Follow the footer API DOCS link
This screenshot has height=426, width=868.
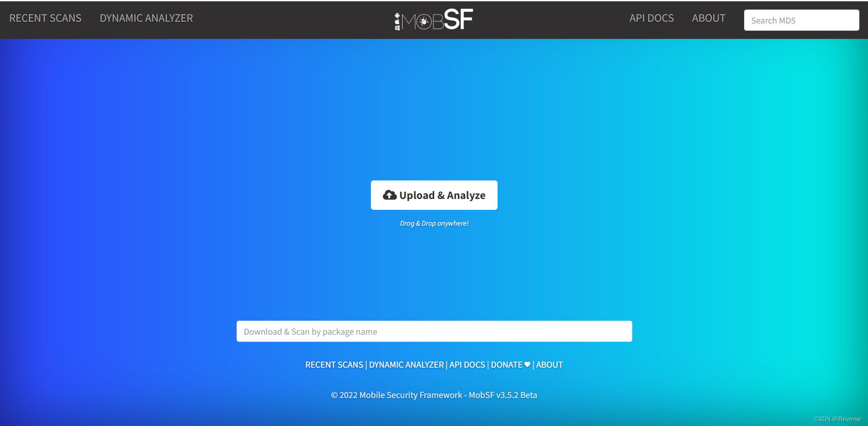467,364
